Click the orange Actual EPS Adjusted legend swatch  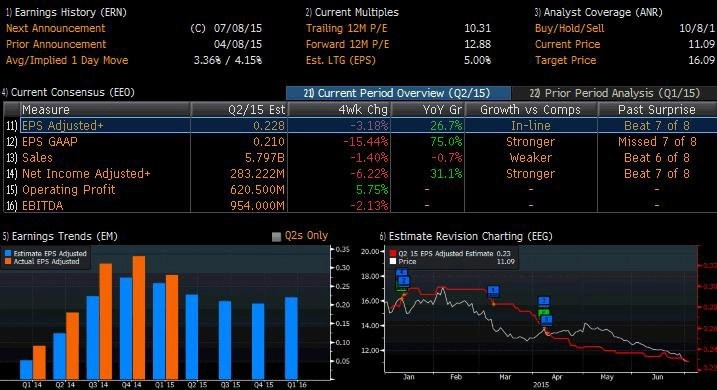[8, 262]
